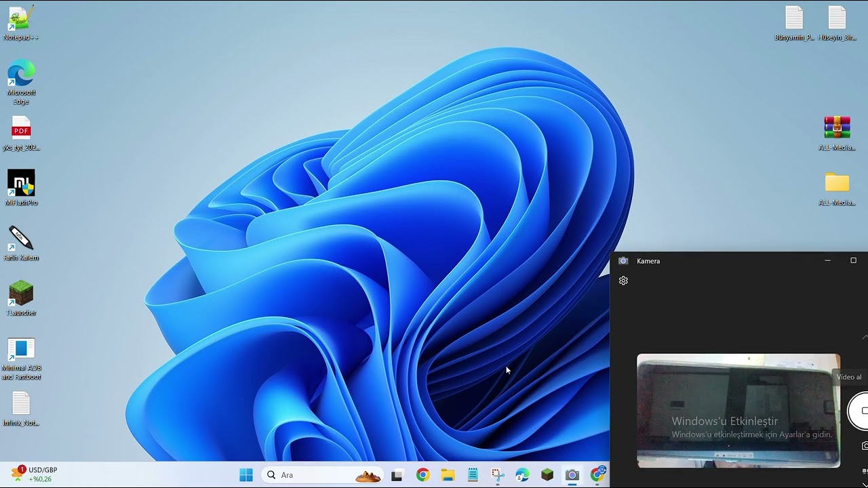This screenshot has width=868, height=488.
Task: Open Camera settings gear
Action: (623, 281)
